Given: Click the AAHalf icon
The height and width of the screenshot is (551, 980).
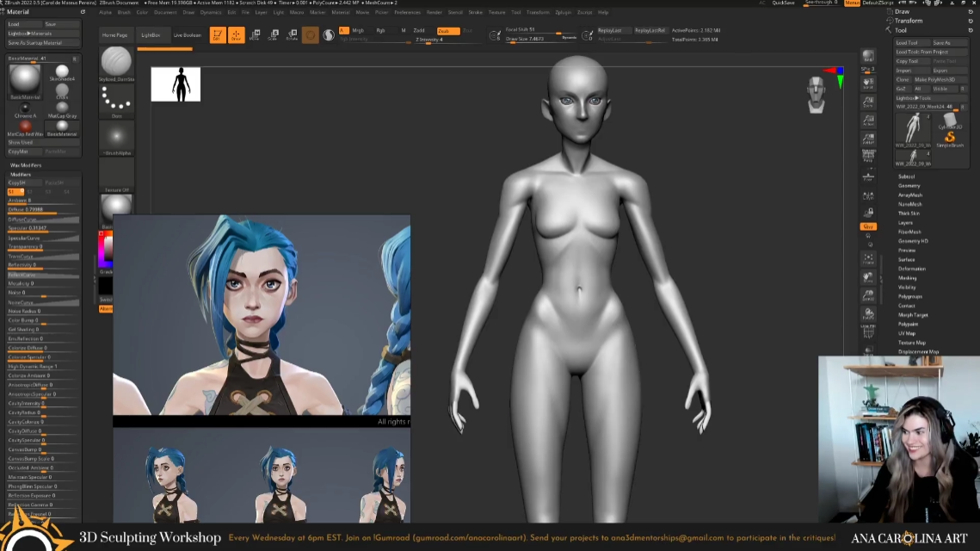Looking at the screenshot, I should pyautogui.click(x=868, y=139).
